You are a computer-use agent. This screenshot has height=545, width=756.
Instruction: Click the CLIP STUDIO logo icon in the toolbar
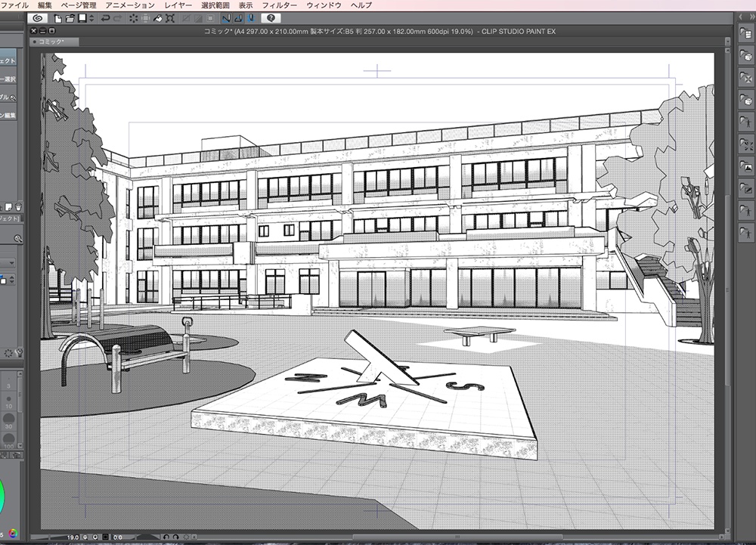39,19
